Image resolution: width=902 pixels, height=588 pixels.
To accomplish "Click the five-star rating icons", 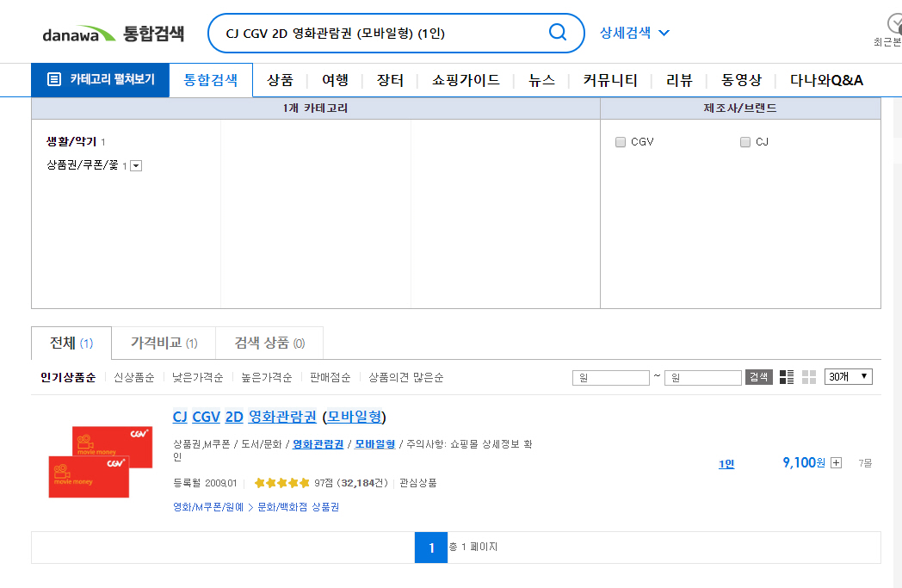I will 282,483.
